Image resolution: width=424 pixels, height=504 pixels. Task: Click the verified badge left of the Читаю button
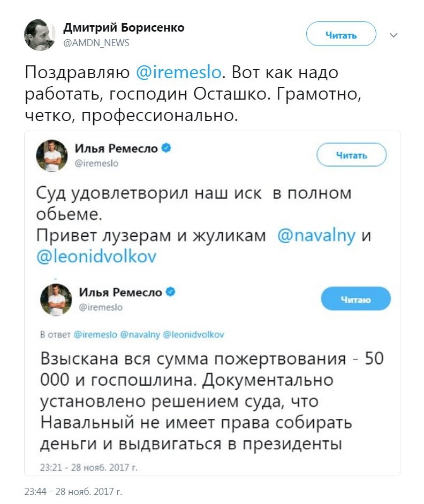(171, 292)
